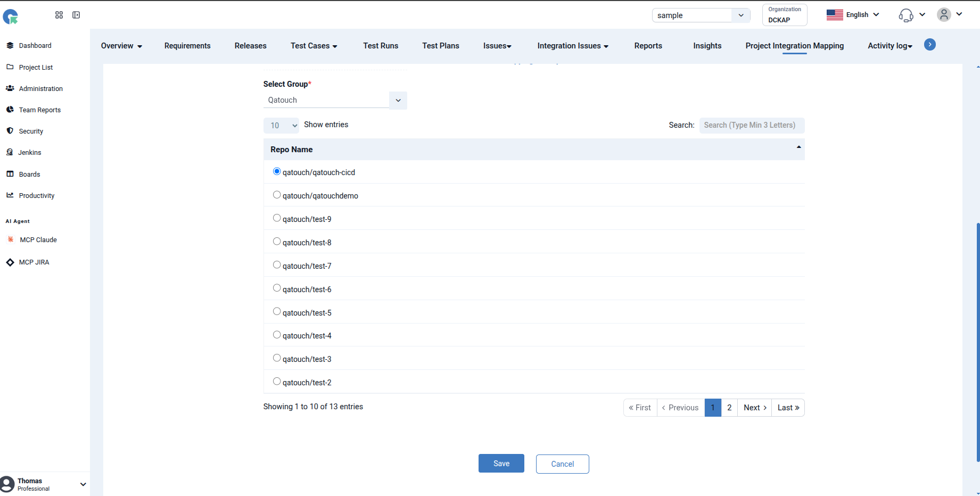Viewport: 980px width, 496px height.
Task: Click the Jenkins icon in sidebar
Action: [10, 152]
